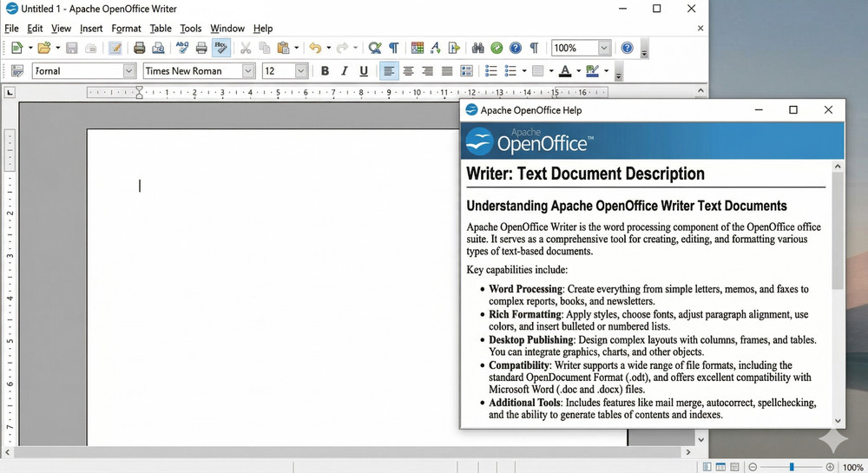The width and height of the screenshot is (868, 473).
Task: Toggle AutoSpellcheck highlighted icon
Action: tap(220, 48)
